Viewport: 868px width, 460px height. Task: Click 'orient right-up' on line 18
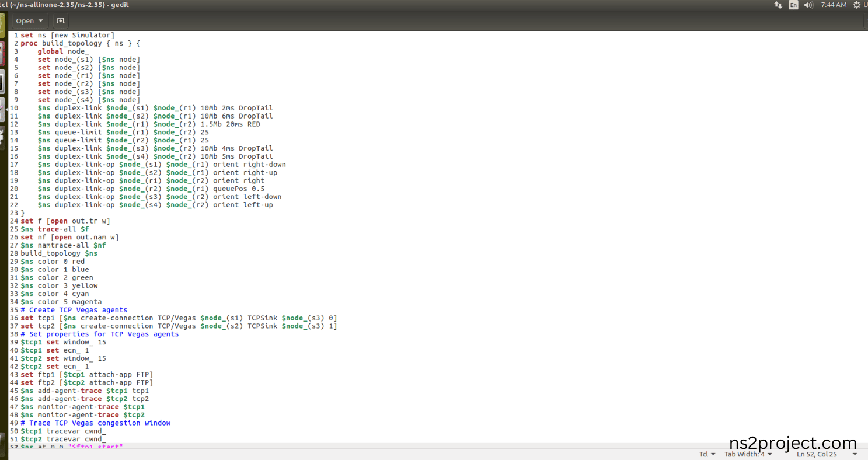click(x=245, y=172)
